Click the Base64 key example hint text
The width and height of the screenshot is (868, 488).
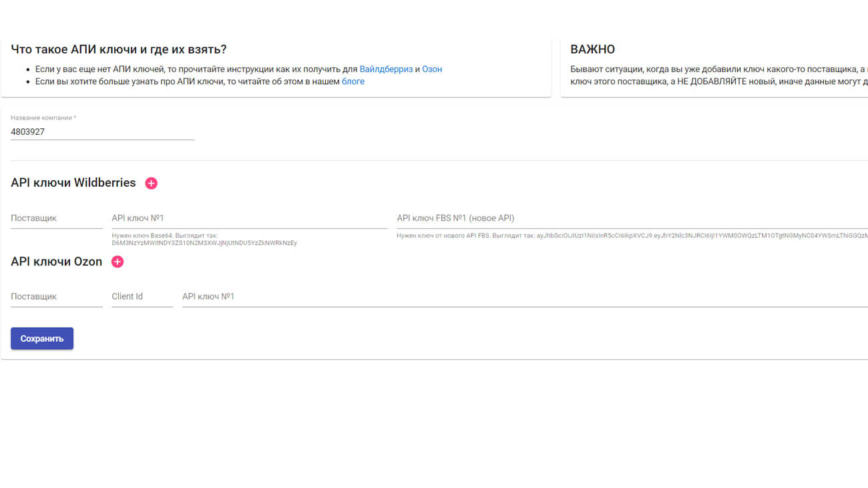pyautogui.click(x=204, y=240)
